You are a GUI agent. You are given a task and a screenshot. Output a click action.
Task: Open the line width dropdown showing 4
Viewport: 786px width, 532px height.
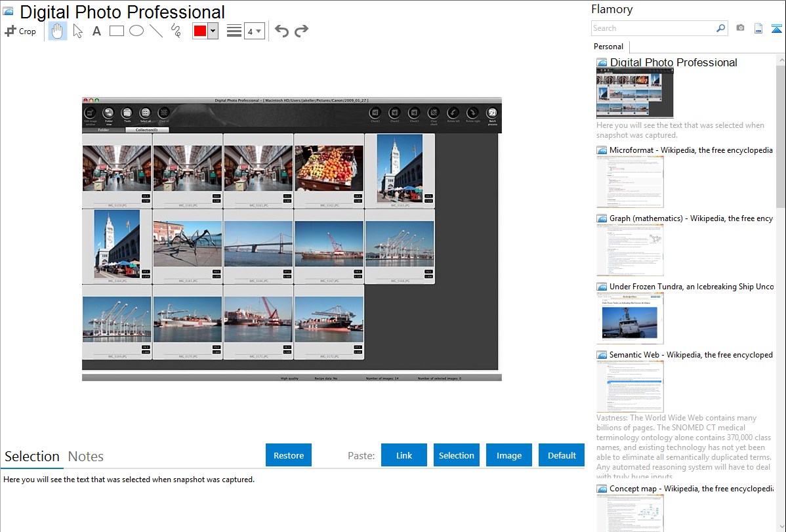point(254,31)
